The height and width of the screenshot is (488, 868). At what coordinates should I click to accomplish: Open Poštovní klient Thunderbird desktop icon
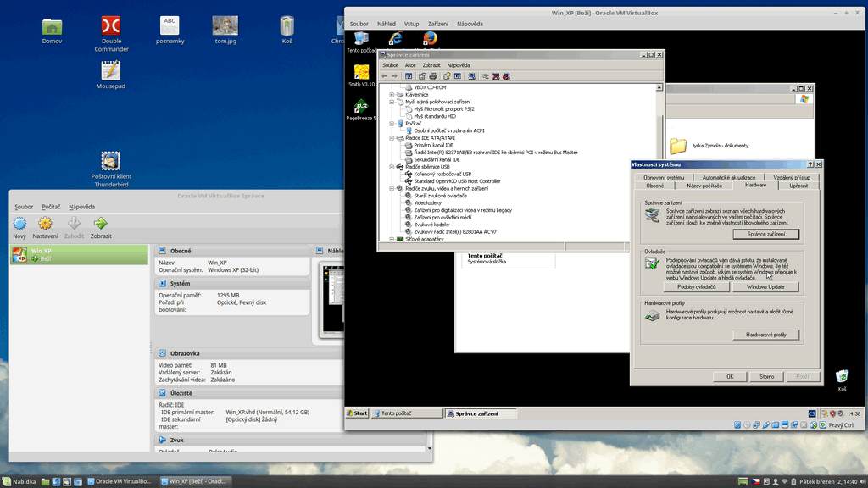coord(111,161)
